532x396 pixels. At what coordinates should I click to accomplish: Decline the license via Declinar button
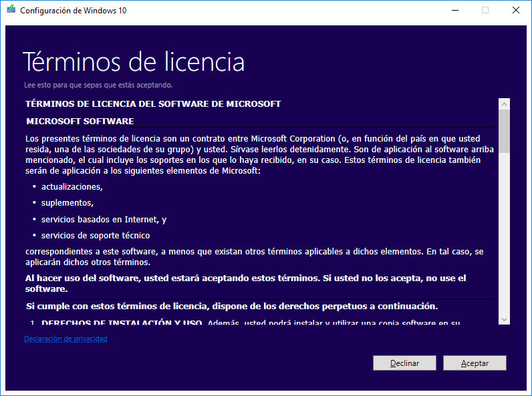pyautogui.click(x=404, y=363)
